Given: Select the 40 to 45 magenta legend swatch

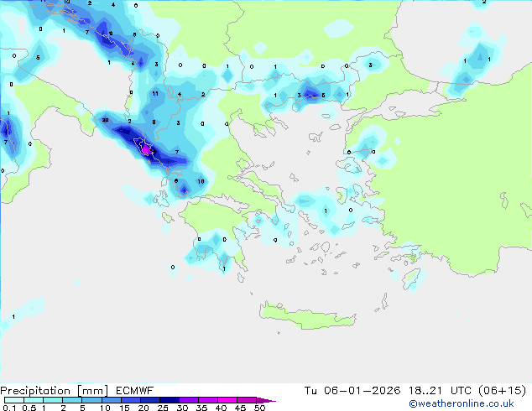Looking at the screenshot, I should point(227,400).
